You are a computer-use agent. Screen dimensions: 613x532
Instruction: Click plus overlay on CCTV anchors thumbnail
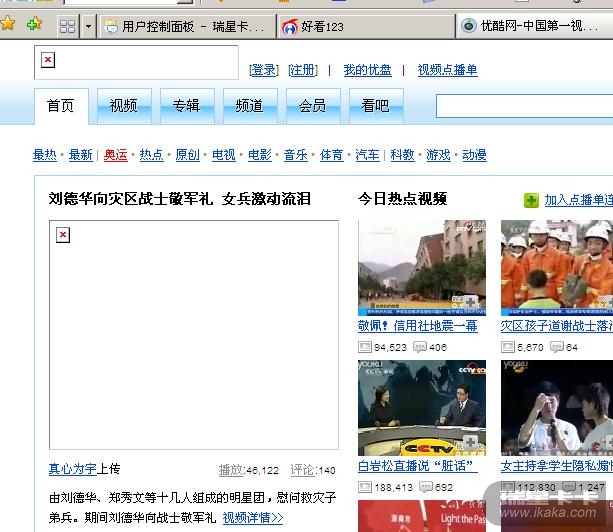(470, 442)
